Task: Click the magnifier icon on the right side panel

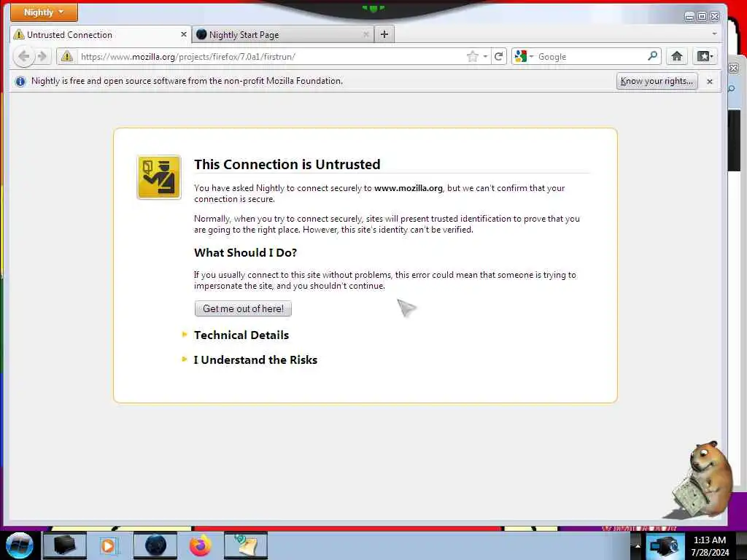Action: pyautogui.click(x=732, y=88)
